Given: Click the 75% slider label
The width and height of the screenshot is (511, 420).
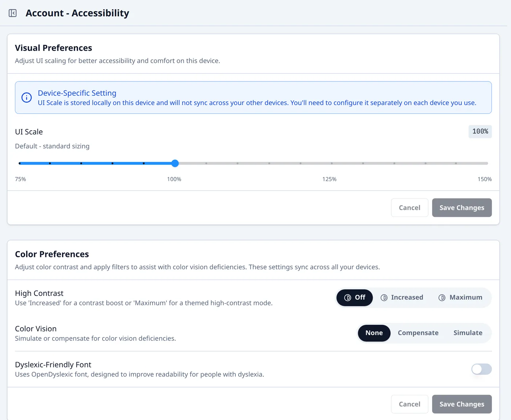Looking at the screenshot, I should (20, 179).
